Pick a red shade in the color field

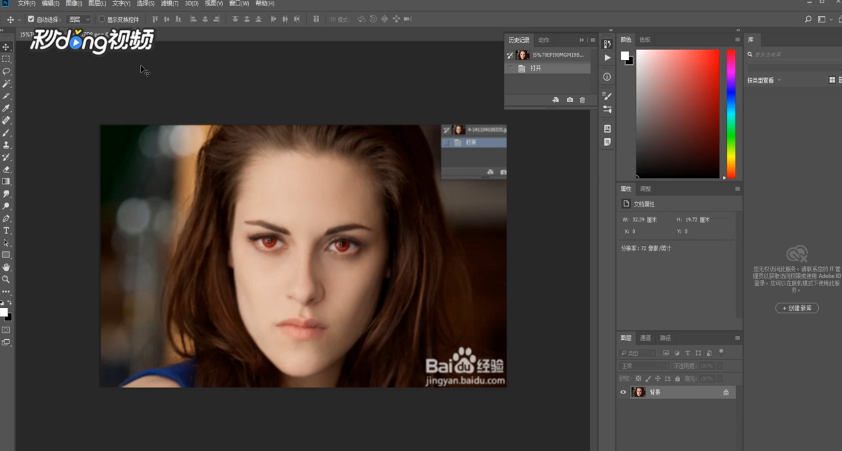click(x=678, y=114)
